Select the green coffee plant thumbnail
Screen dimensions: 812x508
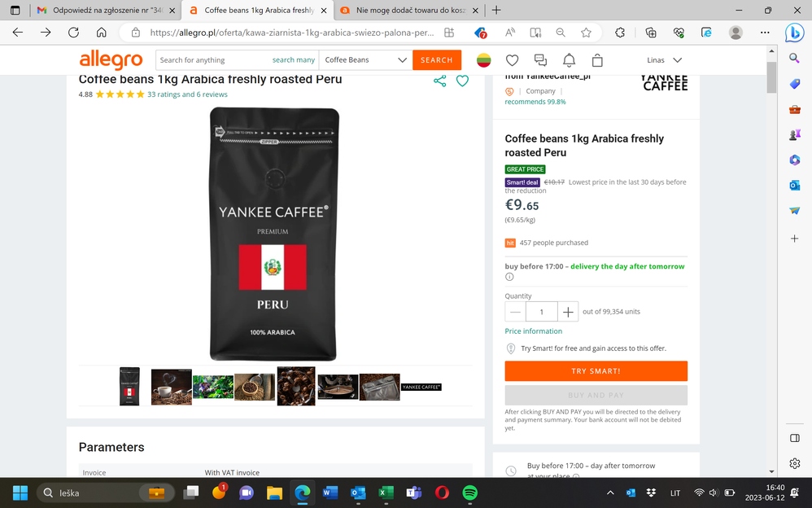click(x=213, y=387)
